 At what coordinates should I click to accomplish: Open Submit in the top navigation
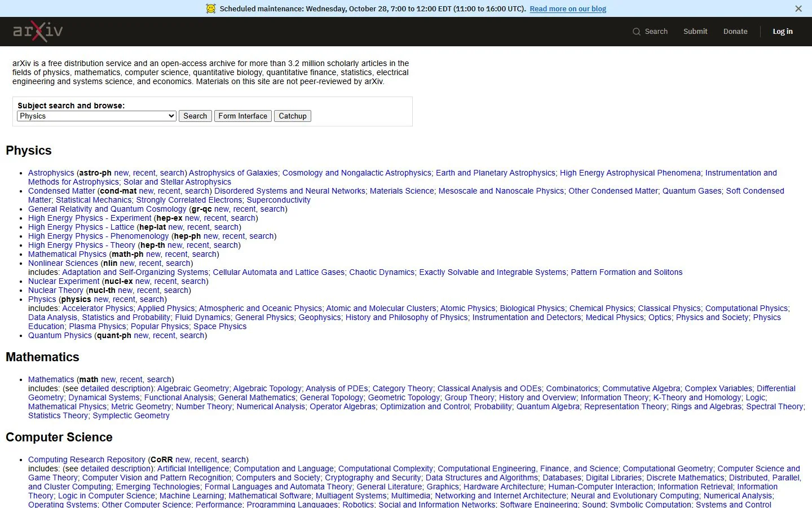pos(695,32)
